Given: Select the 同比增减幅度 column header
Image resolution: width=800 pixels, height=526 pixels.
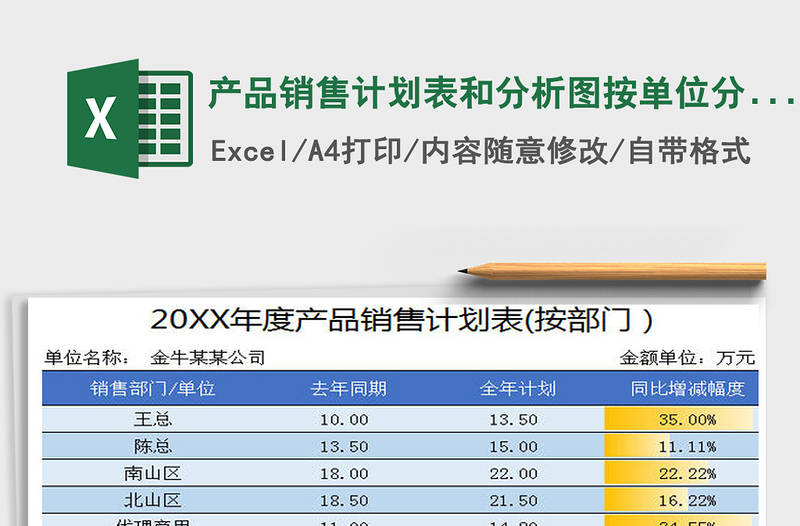Looking at the screenshot, I should click(x=687, y=389).
